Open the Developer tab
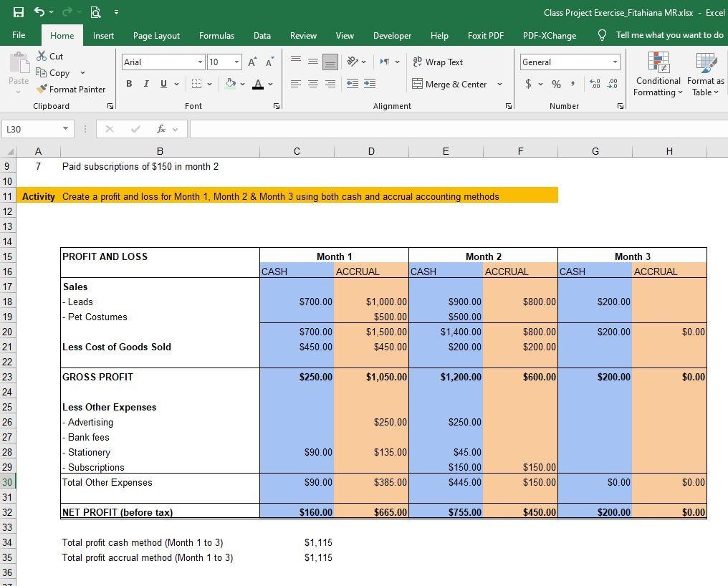The height and width of the screenshot is (586, 728). 392,36
